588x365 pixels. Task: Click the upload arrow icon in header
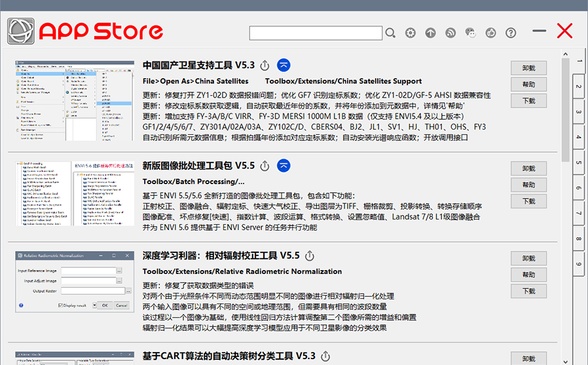[430, 33]
